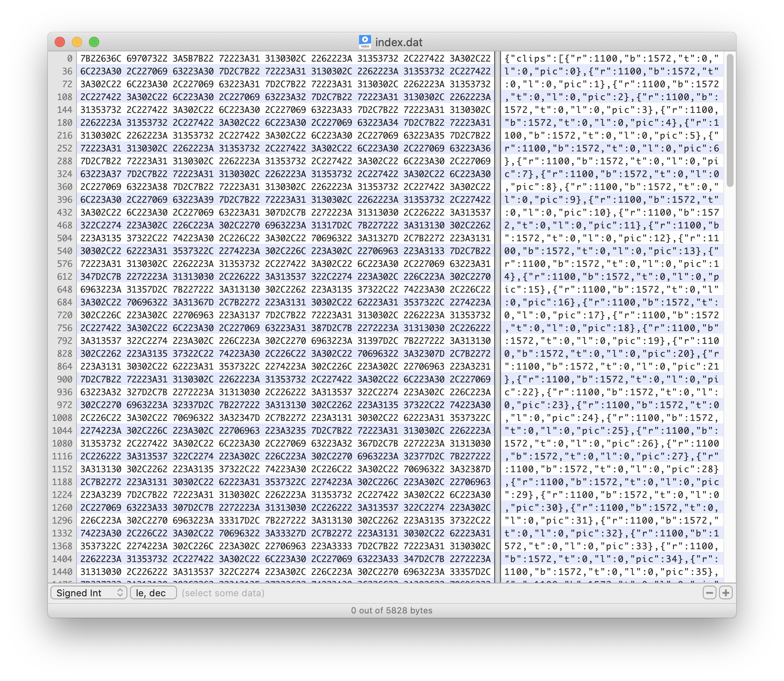
Task: Click the green zoom window button
Action: 94,42
